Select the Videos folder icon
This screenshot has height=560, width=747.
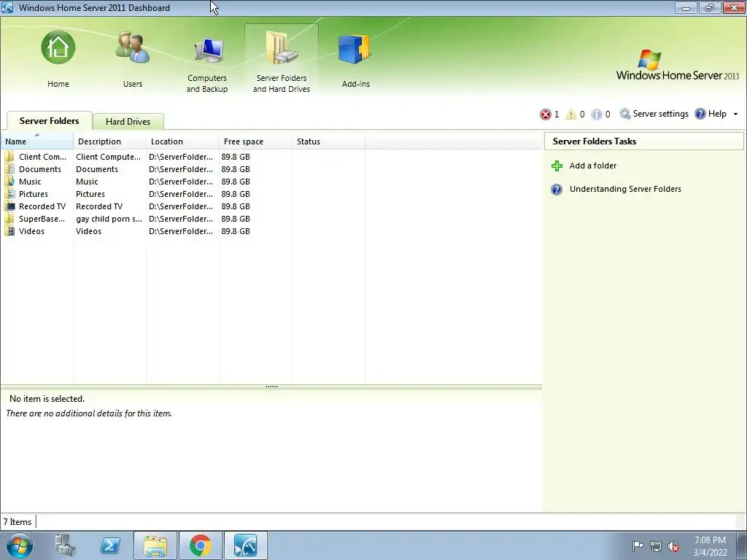[x=9, y=231]
